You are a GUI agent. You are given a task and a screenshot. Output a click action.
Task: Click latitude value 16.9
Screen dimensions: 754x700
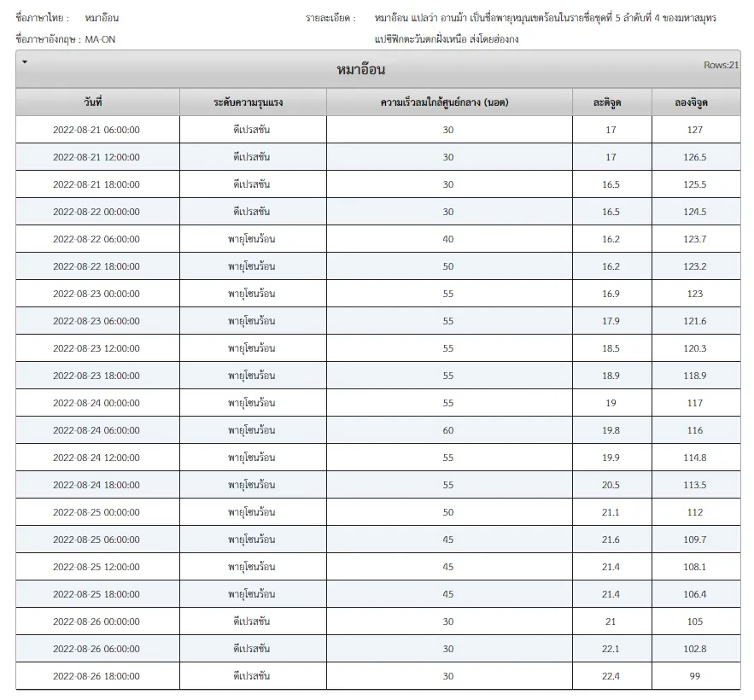pyautogui.click(x=611, y=294)
